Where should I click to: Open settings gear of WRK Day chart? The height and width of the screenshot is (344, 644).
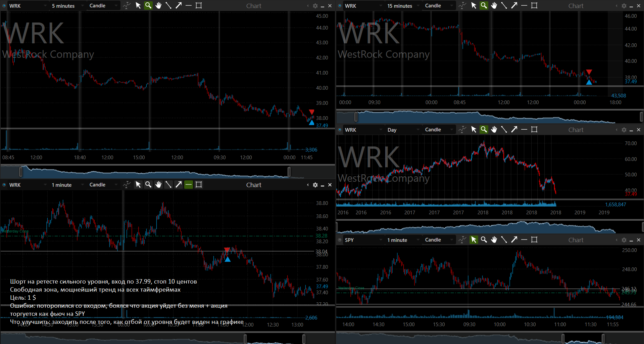tap(624, 130)
